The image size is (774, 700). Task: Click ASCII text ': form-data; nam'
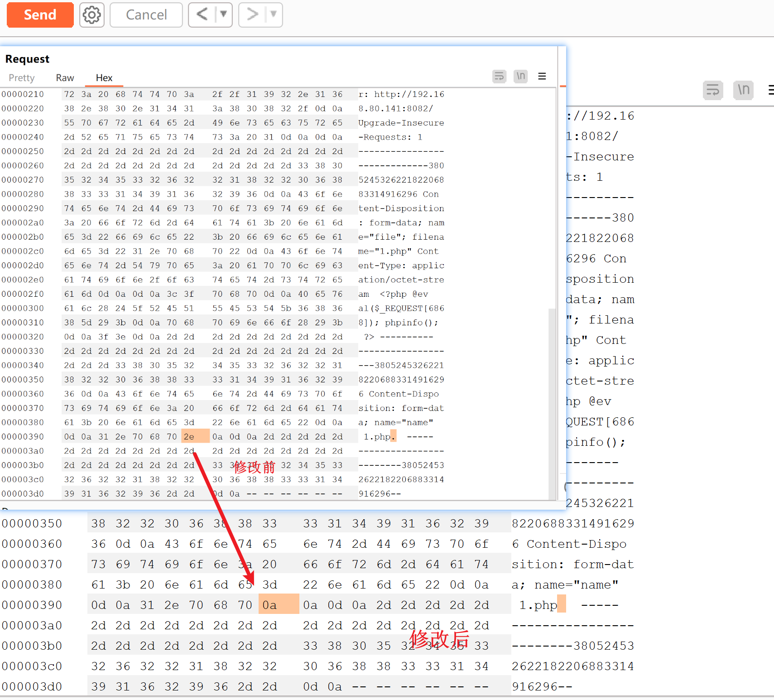401,223
